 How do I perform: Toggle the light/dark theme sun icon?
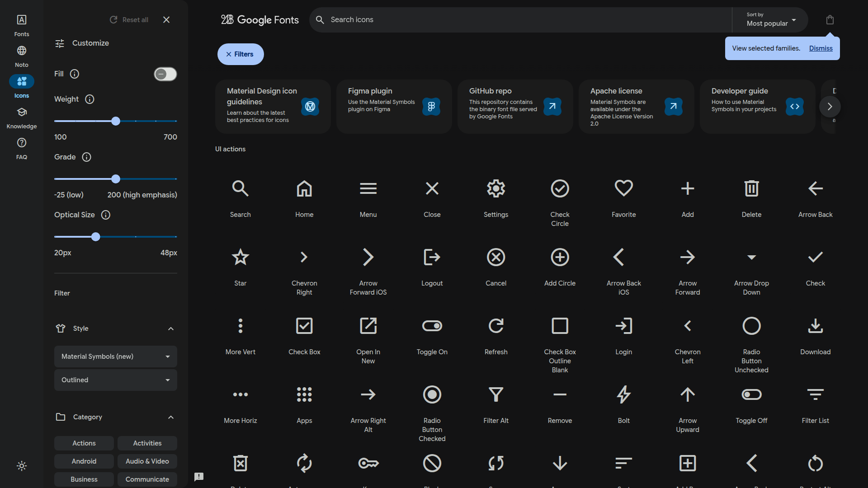(22, 466)
